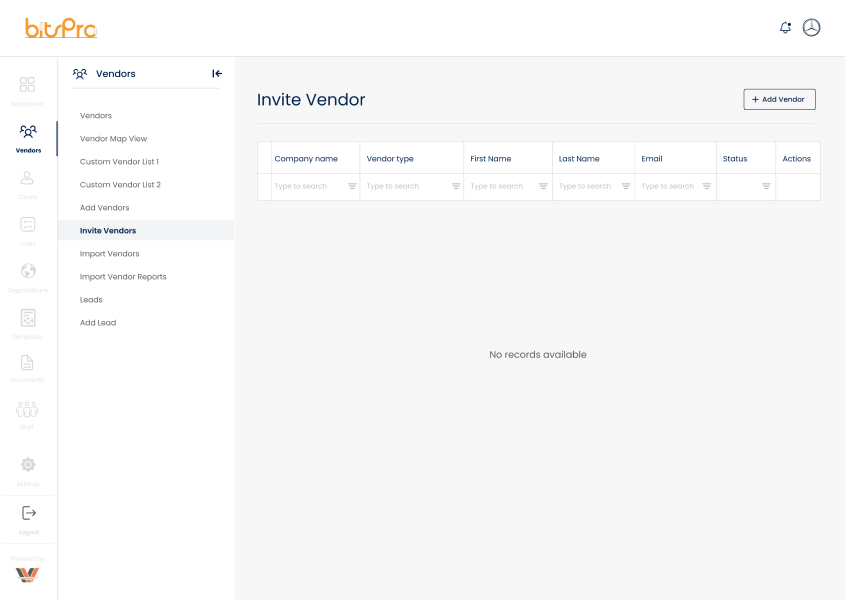Viewport: 845px width, 600px height.
Task: Select Vendor Map View menu item
Action: 113,139
